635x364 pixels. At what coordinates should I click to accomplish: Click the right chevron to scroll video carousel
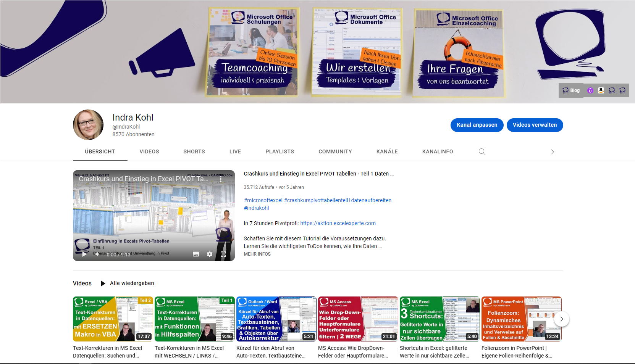pyautogui.click(x=561, y=319)
